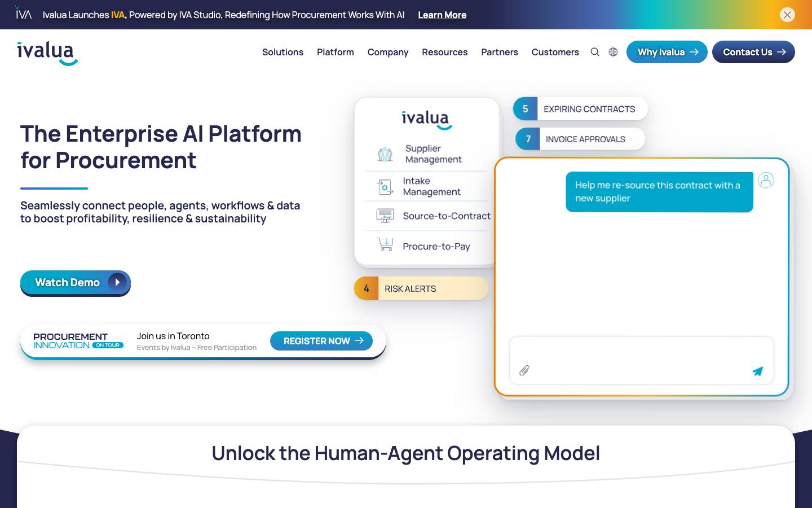This screenshot has width=812, height=508.
Task: Click the user avatar icon in chat
Action: pos(766,180)
